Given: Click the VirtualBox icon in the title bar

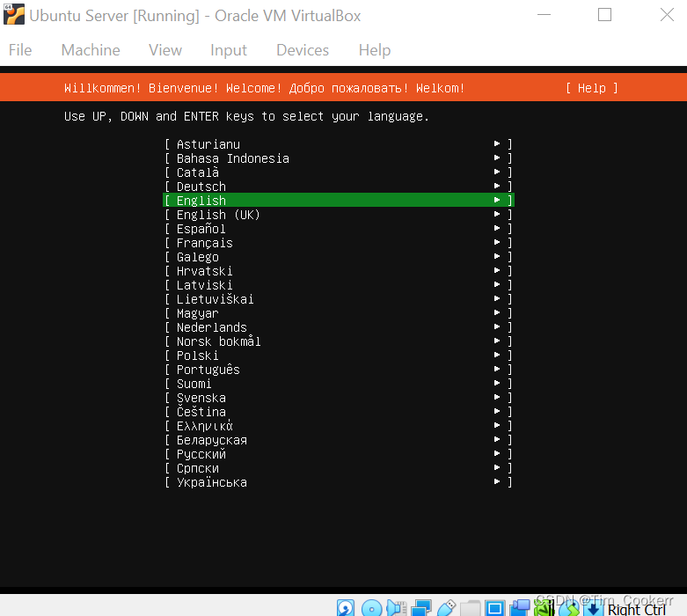Looking at the screenshot, I should tap(14, 14).
